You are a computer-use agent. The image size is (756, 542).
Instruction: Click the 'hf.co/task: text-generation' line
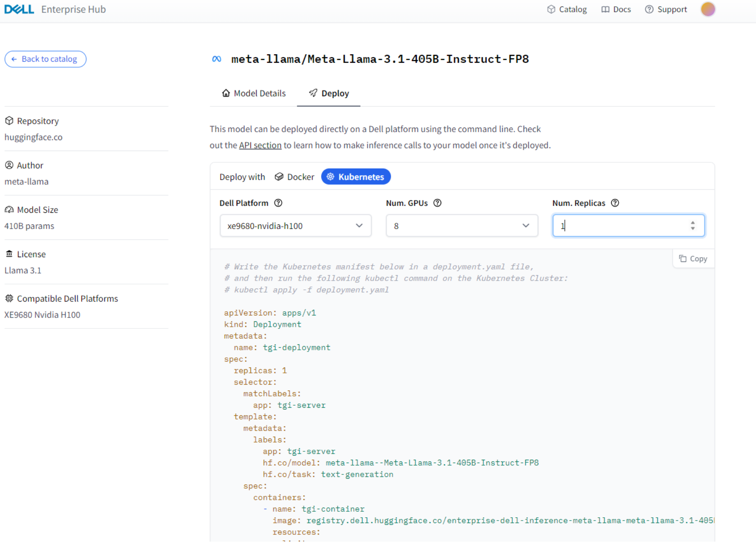coord(328,474)
